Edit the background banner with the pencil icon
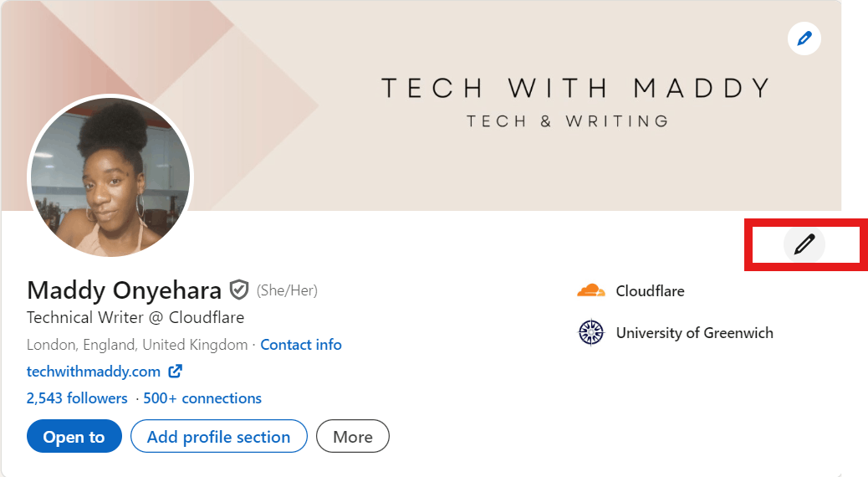868x477 pixels. (x=804, y=38)
